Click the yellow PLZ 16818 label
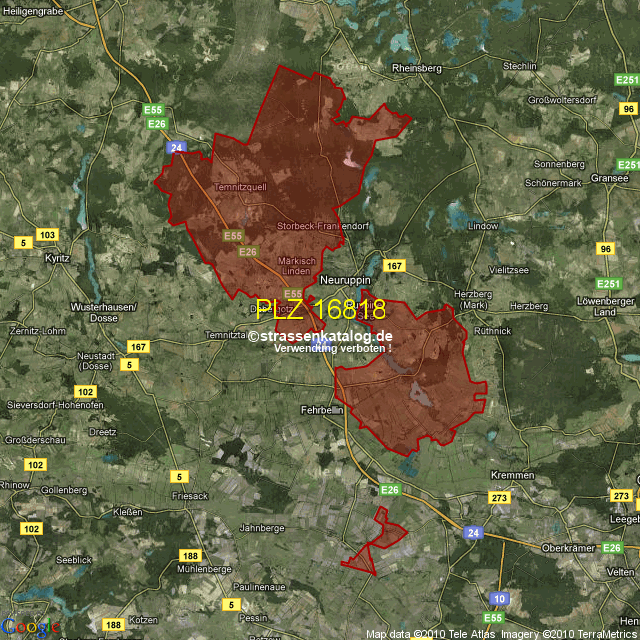The image size is (640, 640). (x=320, y=310)
